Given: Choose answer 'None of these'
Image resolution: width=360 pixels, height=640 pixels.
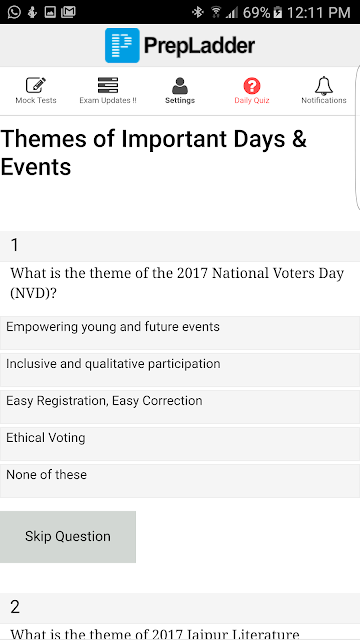Looking at the screenshot, I should pos(180,480).
